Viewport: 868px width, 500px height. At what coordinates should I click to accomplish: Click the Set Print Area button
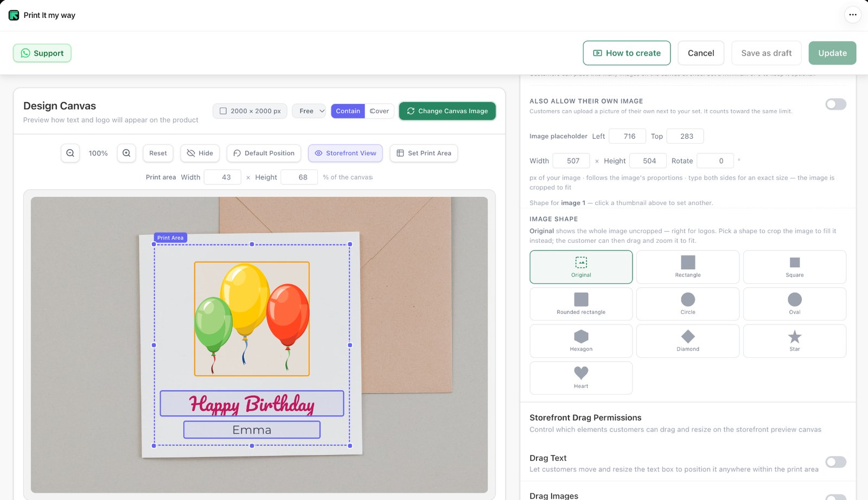click(424, 153)
